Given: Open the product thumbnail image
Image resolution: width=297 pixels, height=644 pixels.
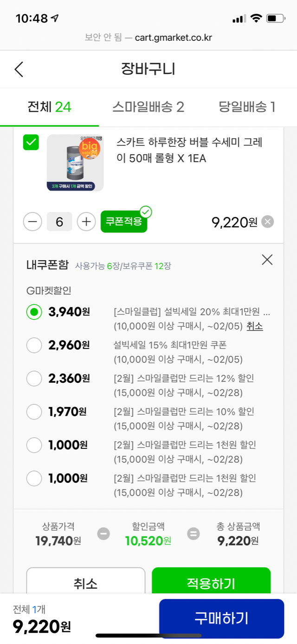Looking at the screenshot, I should 75,163.
